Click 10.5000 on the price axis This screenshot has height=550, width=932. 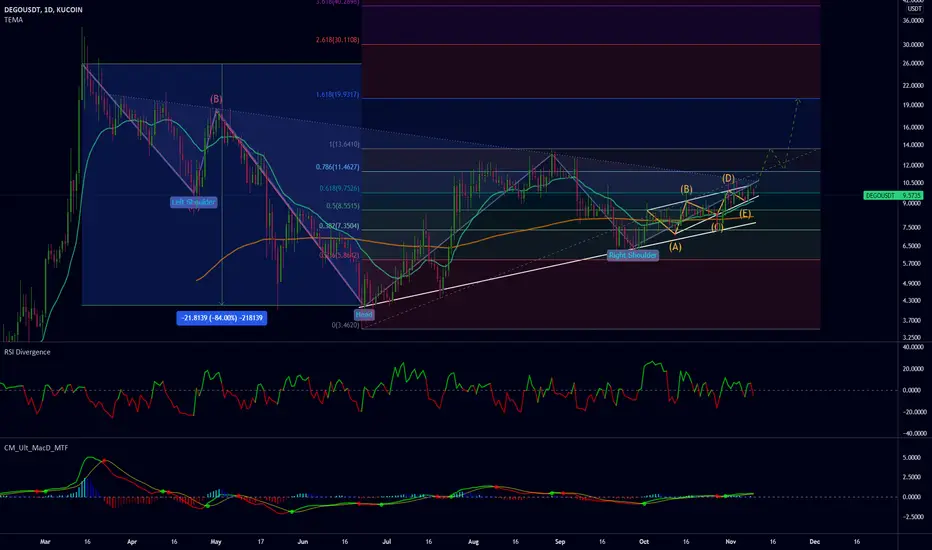click(x=913, y=183)
